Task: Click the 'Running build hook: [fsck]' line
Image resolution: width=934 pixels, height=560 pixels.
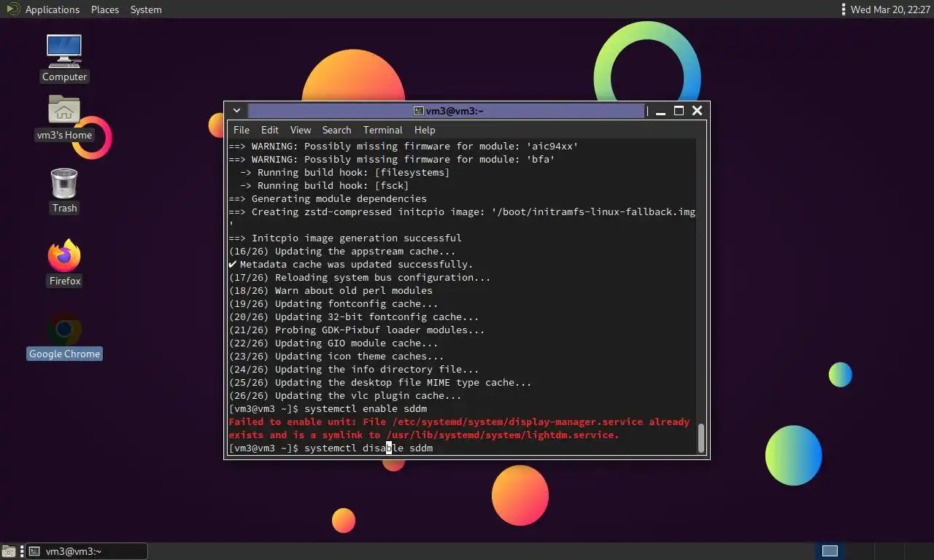Action: tap(325, 185)
